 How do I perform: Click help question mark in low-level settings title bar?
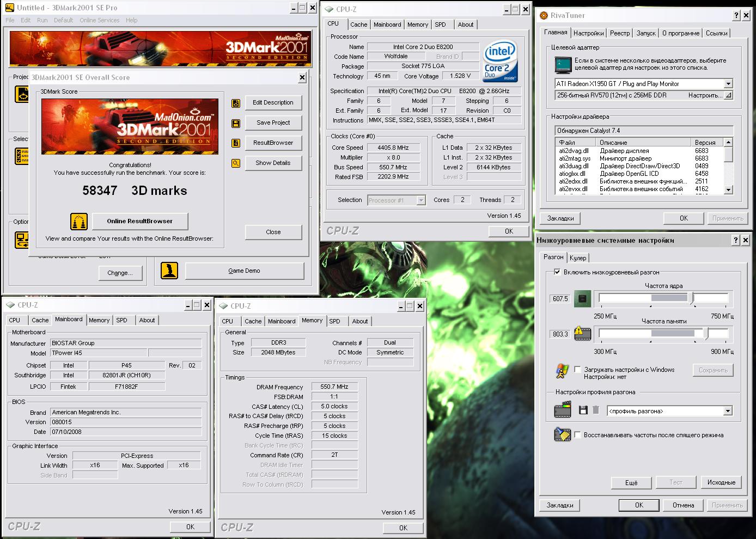[x=736, y=240]
